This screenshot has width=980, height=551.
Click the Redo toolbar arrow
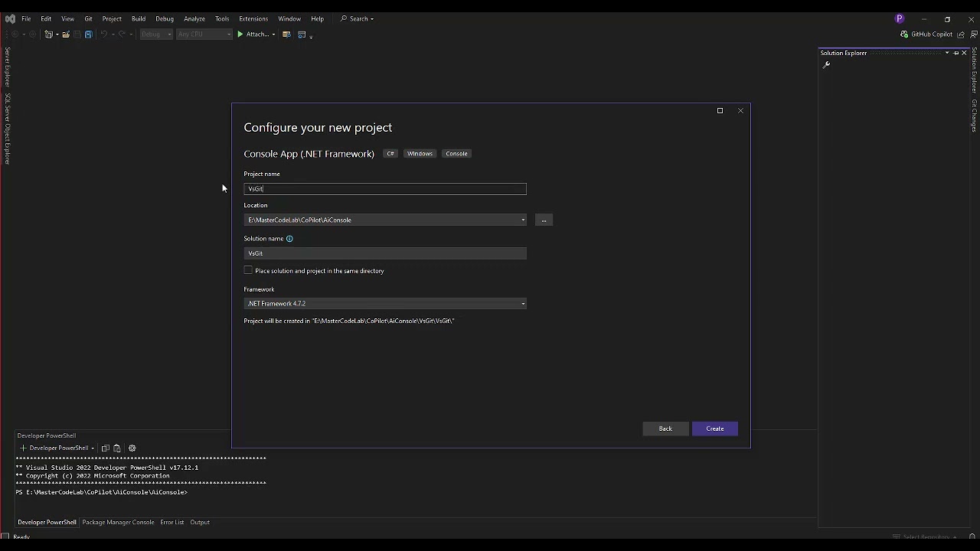pos(122,34)
